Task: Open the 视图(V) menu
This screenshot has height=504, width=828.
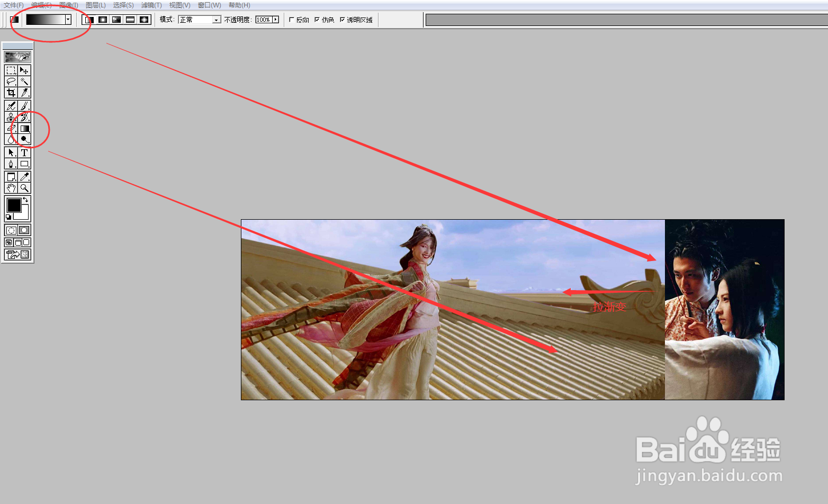Action: [x=179, y=5]
